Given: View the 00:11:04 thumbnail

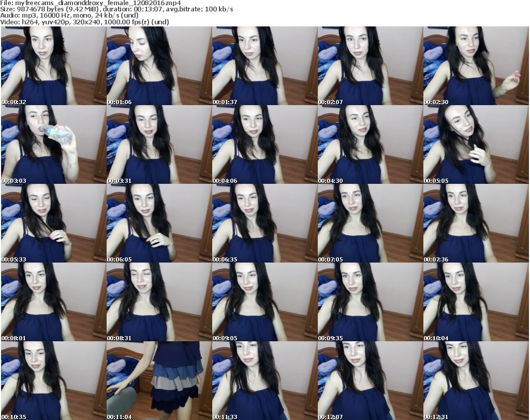Looking at the screenshot, I should point(159,381).
